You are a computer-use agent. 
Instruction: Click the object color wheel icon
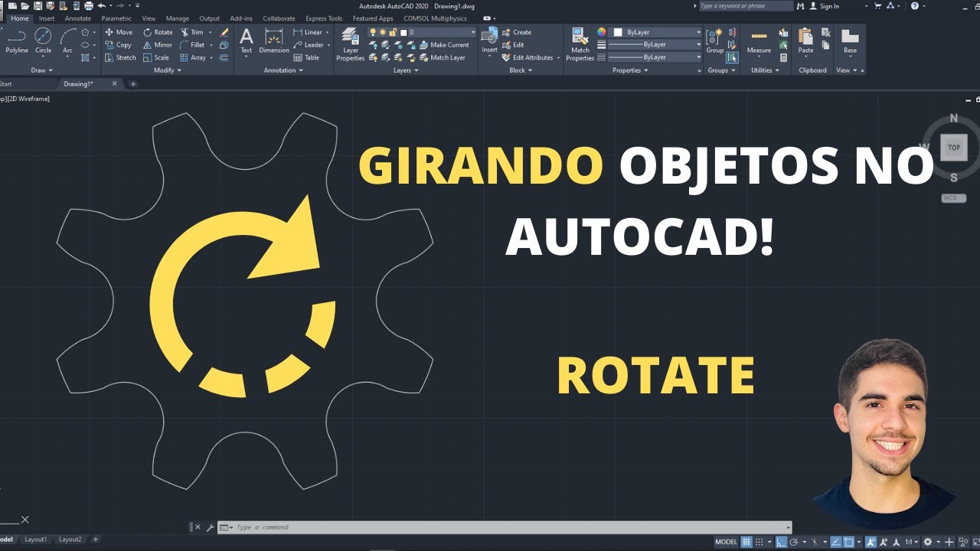(602, 32)
